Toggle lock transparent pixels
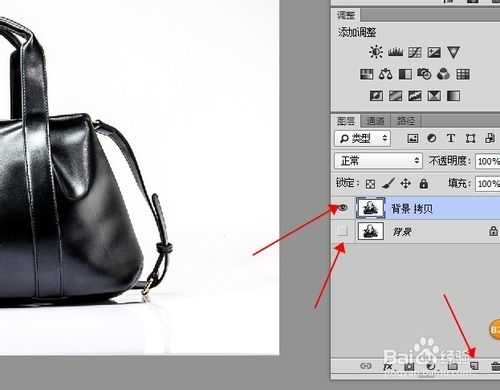This screenshot has height=390, width=500. (x=370, y=184)
